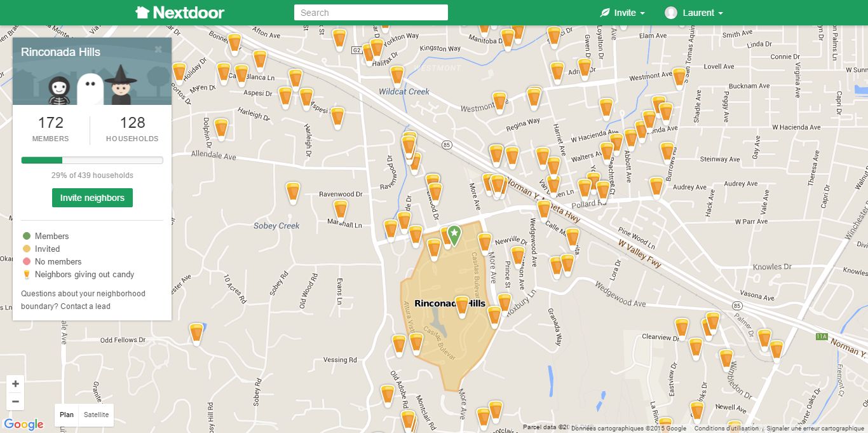Switch to Plan map view
Screen dimensions: 868x433
point(67,415)
